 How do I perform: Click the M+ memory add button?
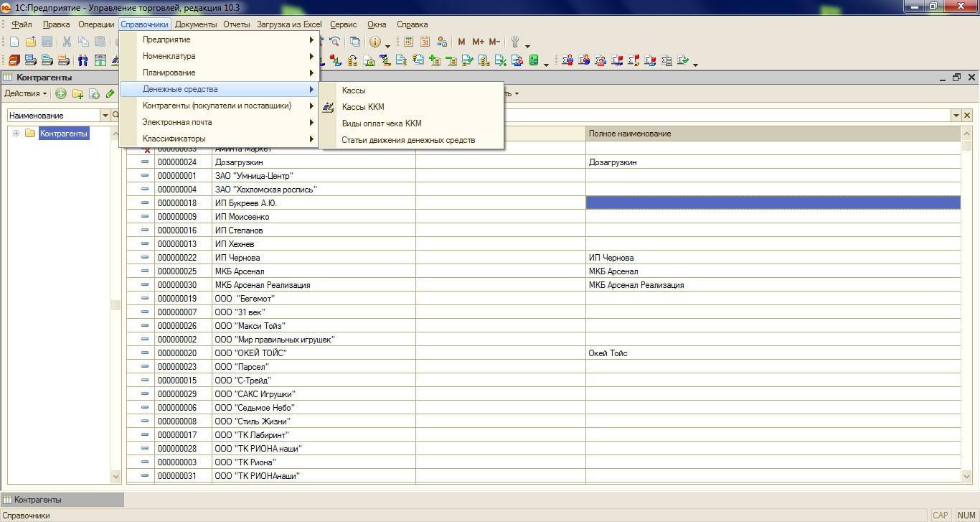point(478,42)
